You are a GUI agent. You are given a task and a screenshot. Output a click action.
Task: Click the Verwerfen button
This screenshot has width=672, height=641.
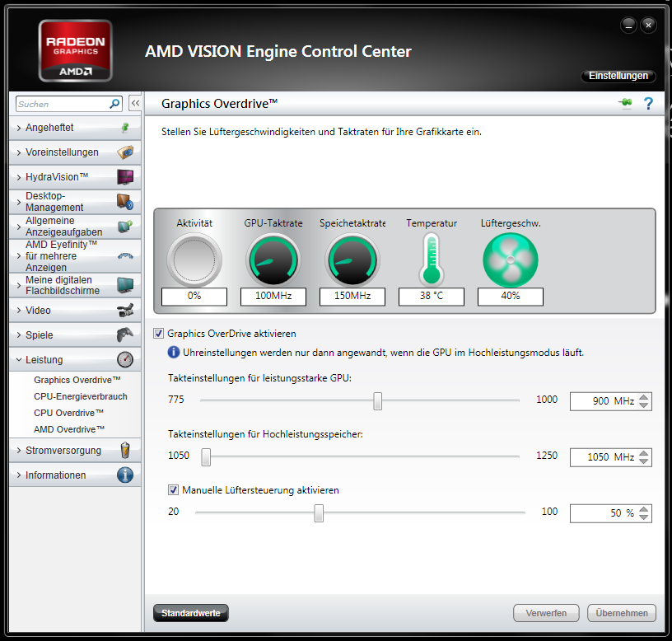[x=546, y=613]
